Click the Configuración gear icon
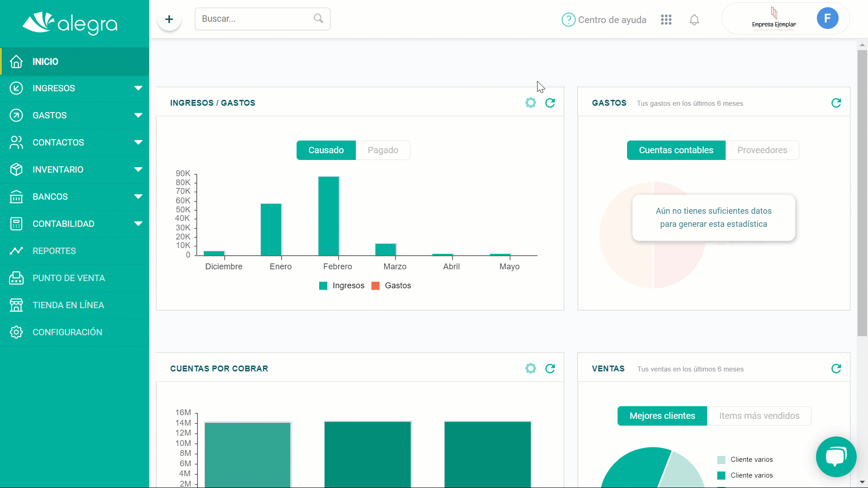 click(x=16, y=332)
